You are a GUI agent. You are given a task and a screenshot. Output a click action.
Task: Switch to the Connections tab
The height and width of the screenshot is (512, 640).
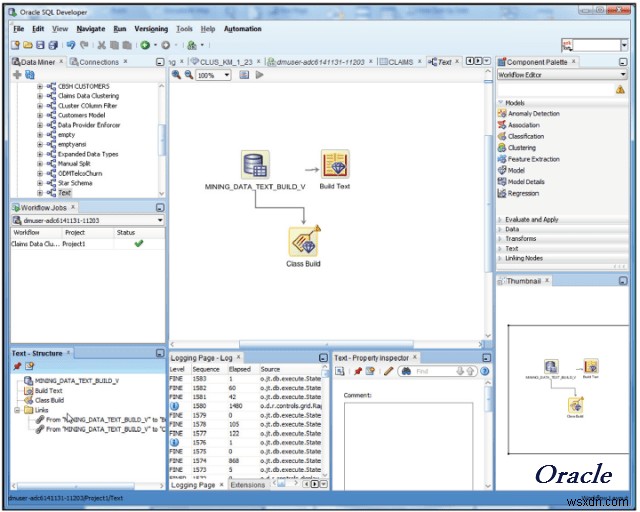click(99, 62)
